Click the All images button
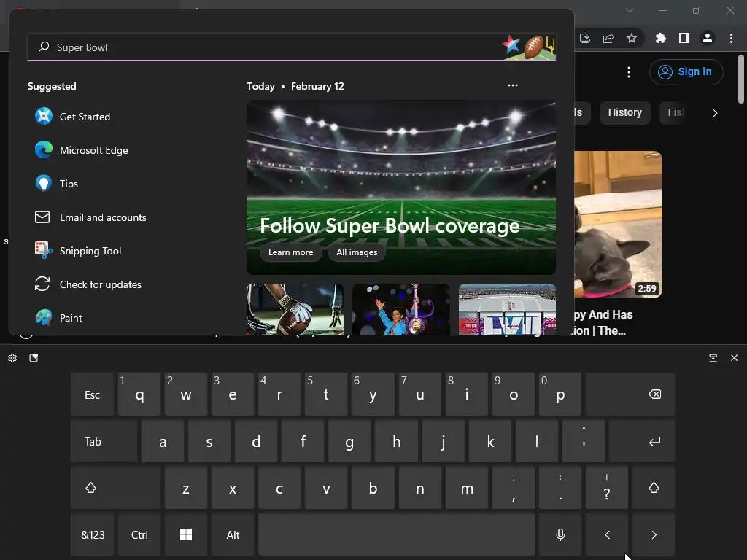 pyautogui.click(x=357, y=252)
